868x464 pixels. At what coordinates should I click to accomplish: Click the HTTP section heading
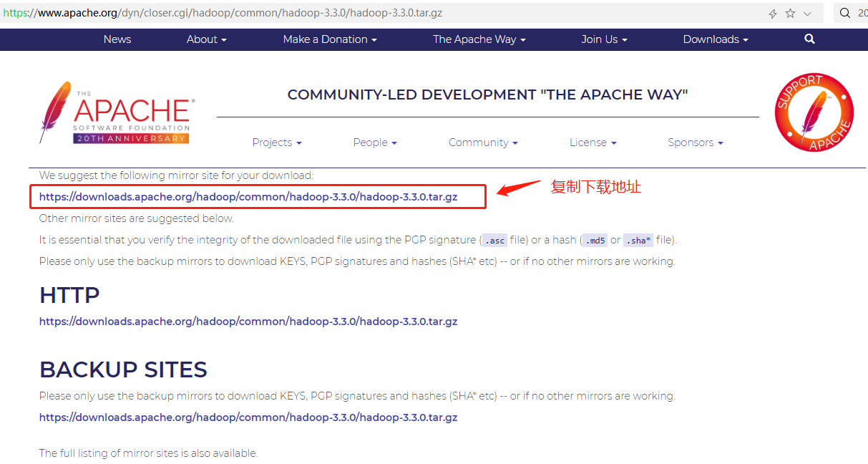click(69, 295)
